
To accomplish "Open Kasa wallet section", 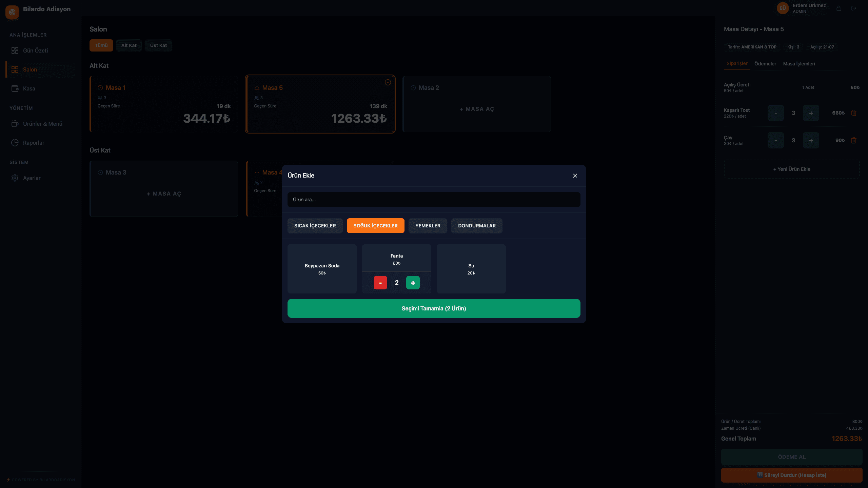I will click(x=41, y=88).
